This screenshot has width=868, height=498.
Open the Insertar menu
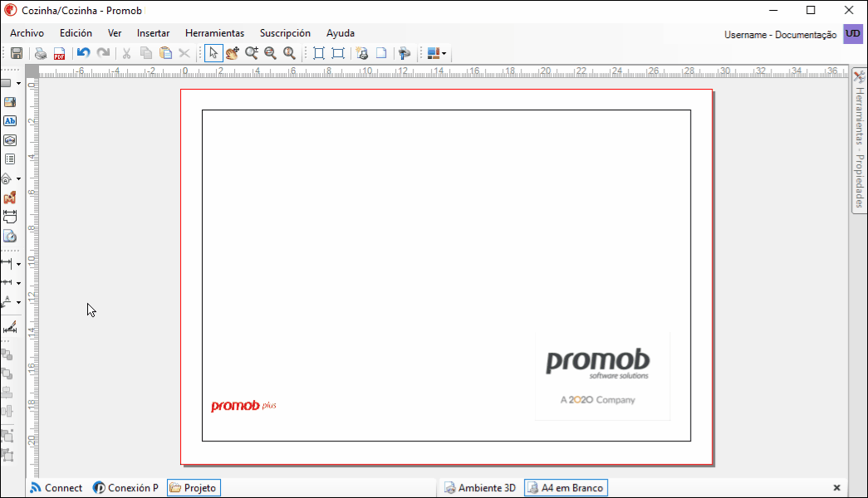point(154,33)
